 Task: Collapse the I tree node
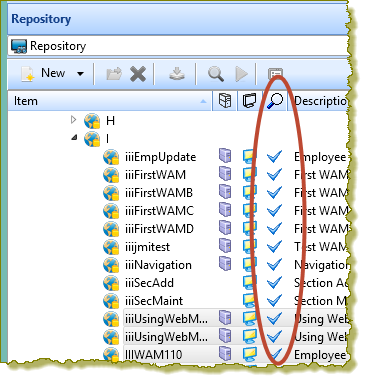click(74, 137)
